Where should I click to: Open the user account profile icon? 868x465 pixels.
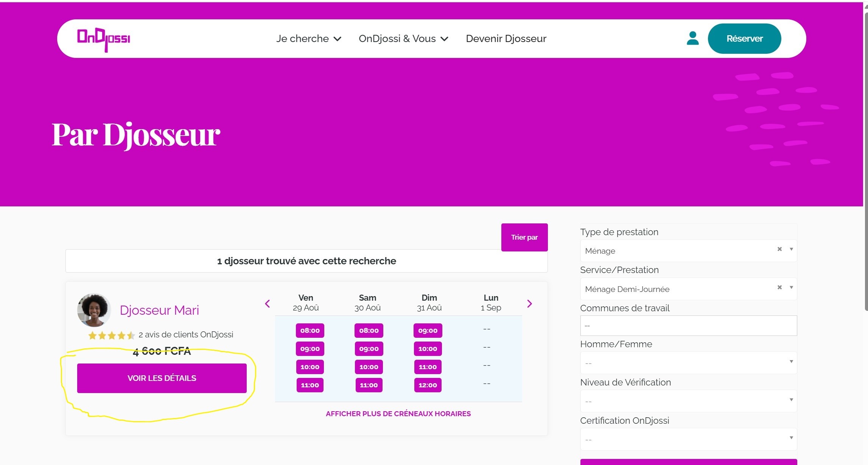pos(692,38)
